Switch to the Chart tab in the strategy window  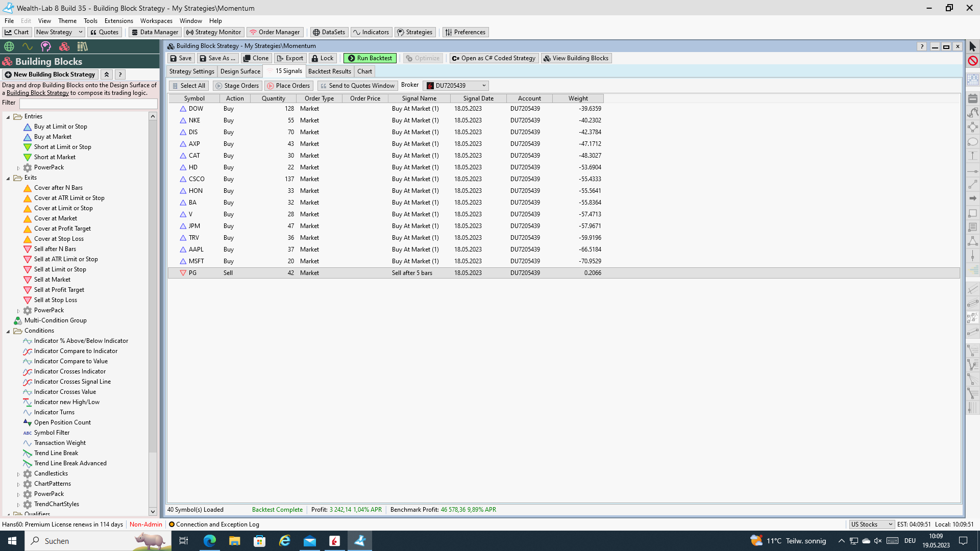point(364,71)
